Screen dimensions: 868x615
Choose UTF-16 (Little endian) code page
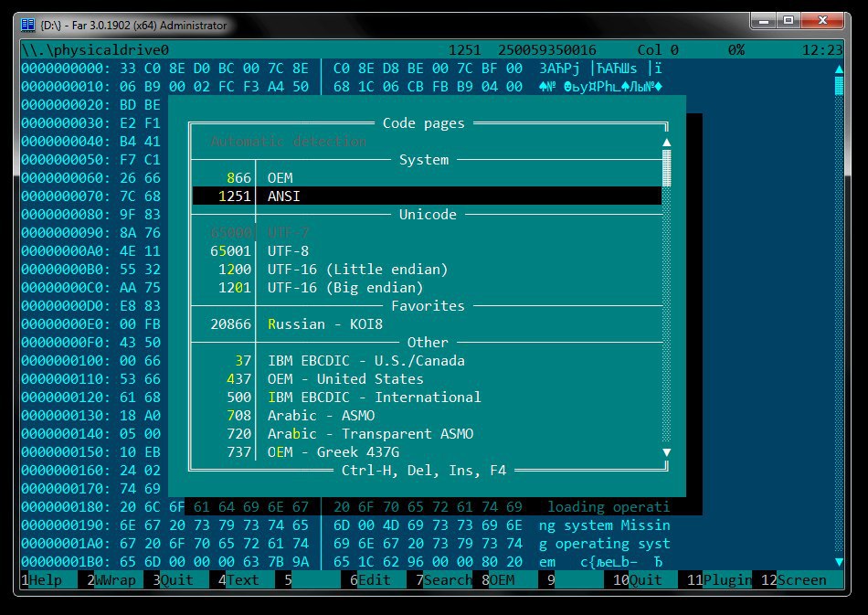427,269
